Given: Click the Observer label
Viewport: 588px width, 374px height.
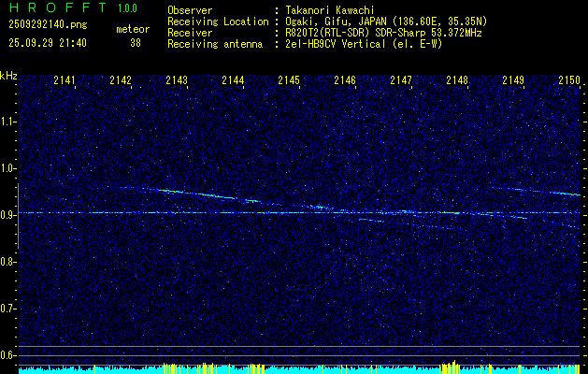Looking at the screenshot, I should pyautogui.click(x=190, y=10).
